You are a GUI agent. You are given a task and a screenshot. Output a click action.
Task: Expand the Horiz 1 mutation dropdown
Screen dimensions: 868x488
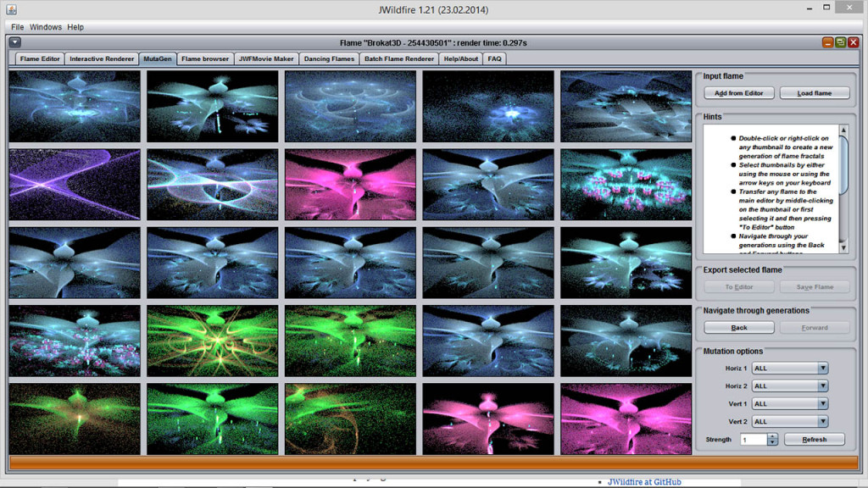pos(822,368)
